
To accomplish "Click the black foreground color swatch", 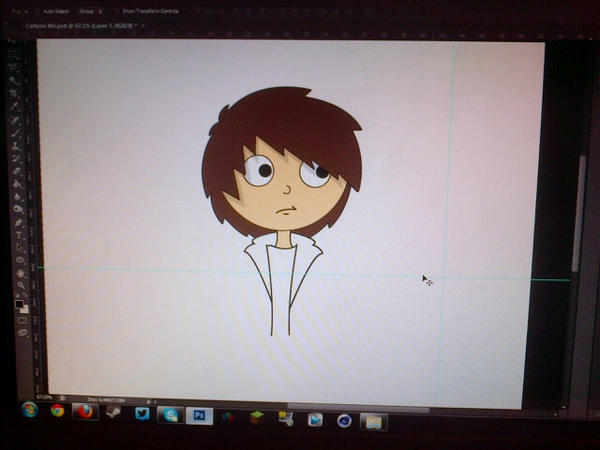I will tap(19, 304).
